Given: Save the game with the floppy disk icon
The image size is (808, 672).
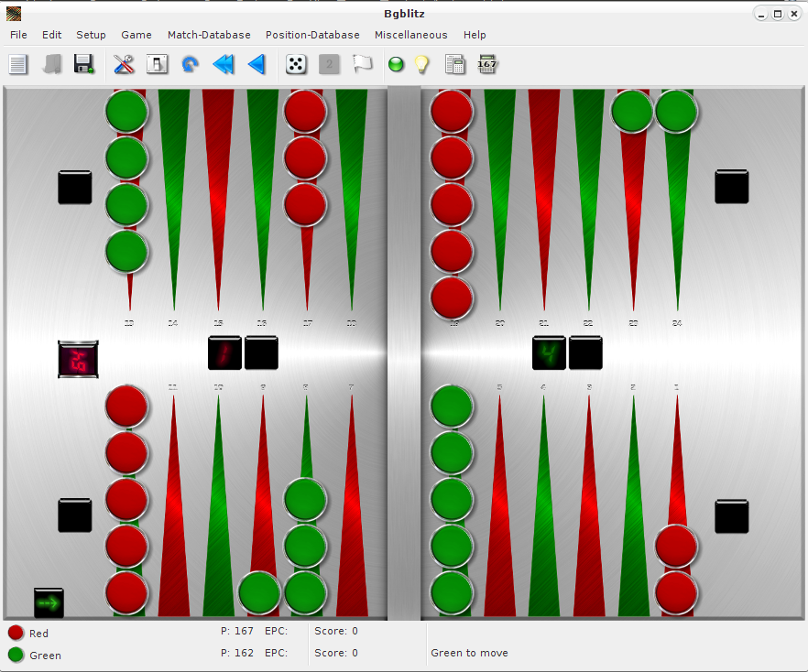Looking at the screenshot, I should pos(84,64).
